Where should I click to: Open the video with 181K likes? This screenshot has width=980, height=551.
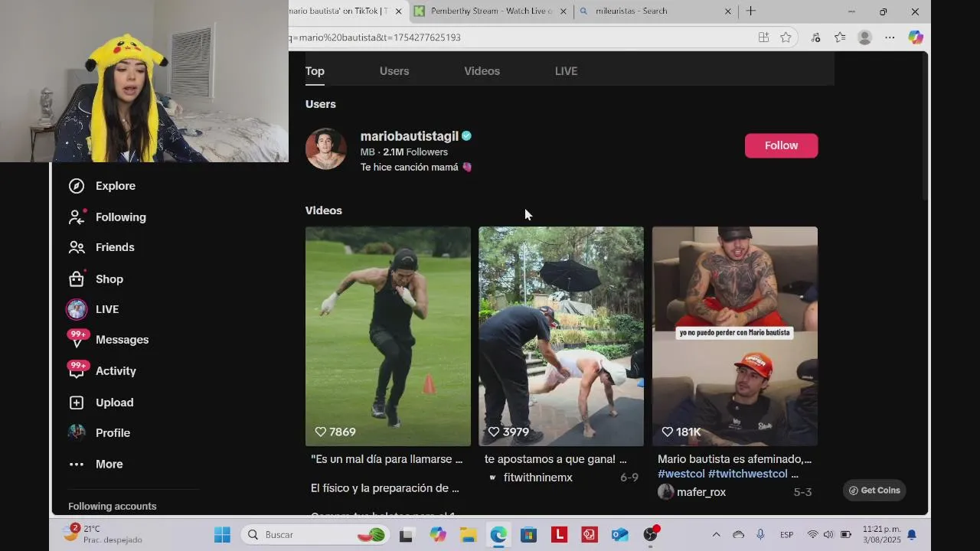(x=735, y=336)
